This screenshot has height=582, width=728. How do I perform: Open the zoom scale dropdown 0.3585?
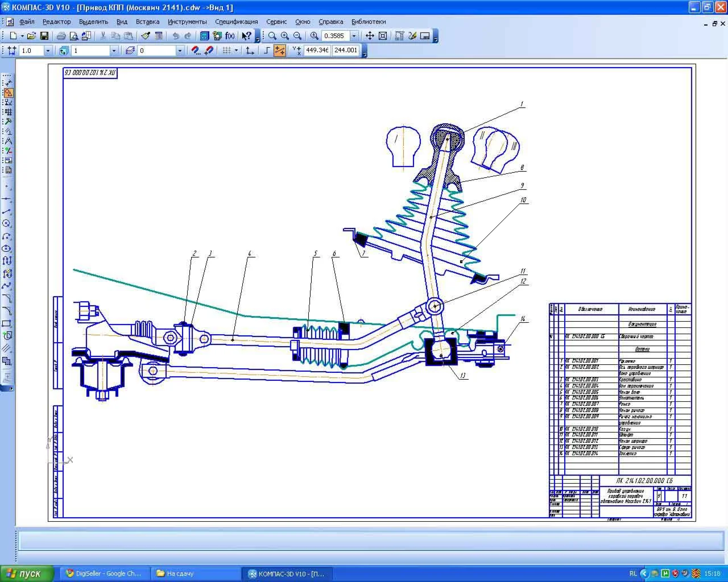click(x=354, y=36)
